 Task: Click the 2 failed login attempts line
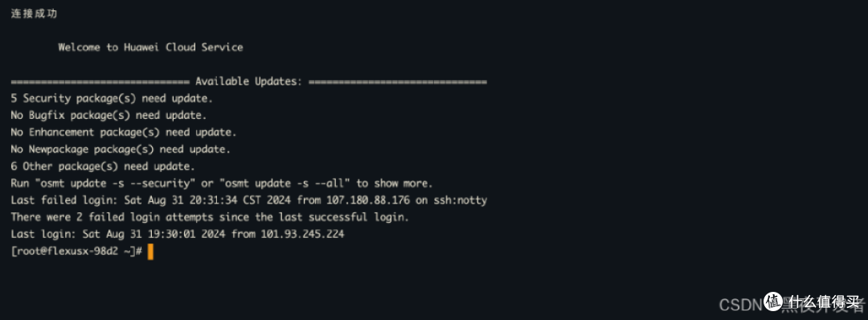[210, 218]
